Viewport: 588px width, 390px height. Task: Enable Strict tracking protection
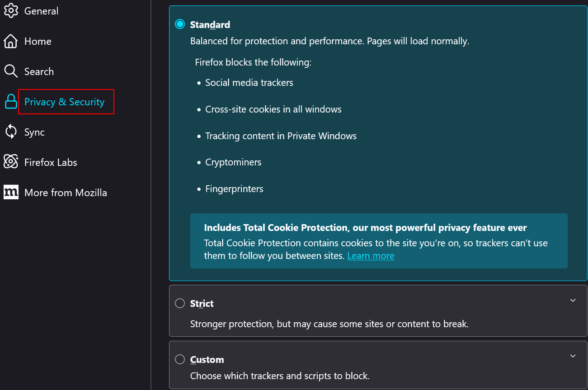pyautogui.click(x=180, y=303)
